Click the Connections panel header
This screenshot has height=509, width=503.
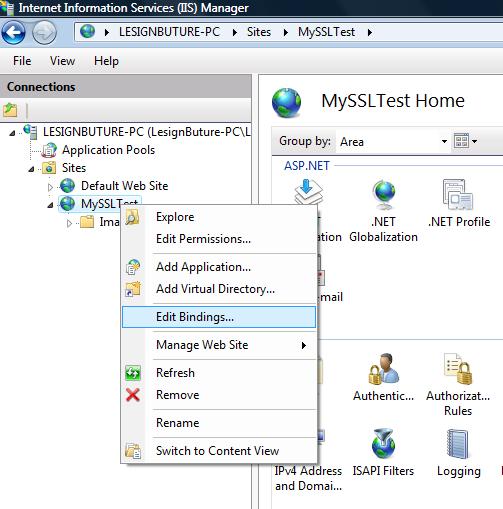(126, 87)
